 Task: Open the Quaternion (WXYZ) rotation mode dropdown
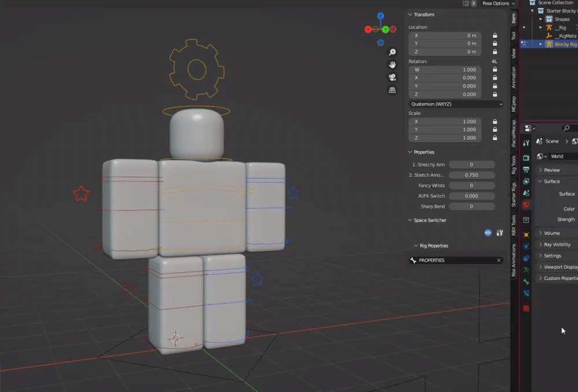456,104
